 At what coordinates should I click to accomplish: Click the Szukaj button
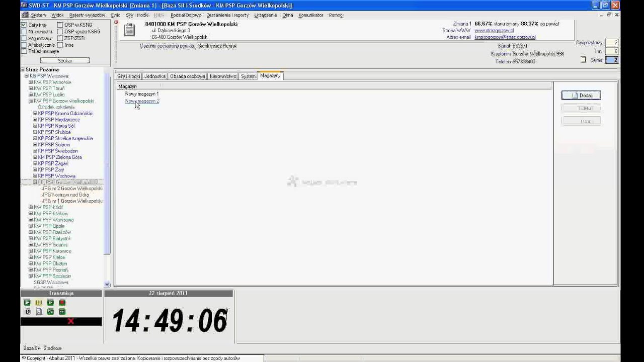pos(65,60)
